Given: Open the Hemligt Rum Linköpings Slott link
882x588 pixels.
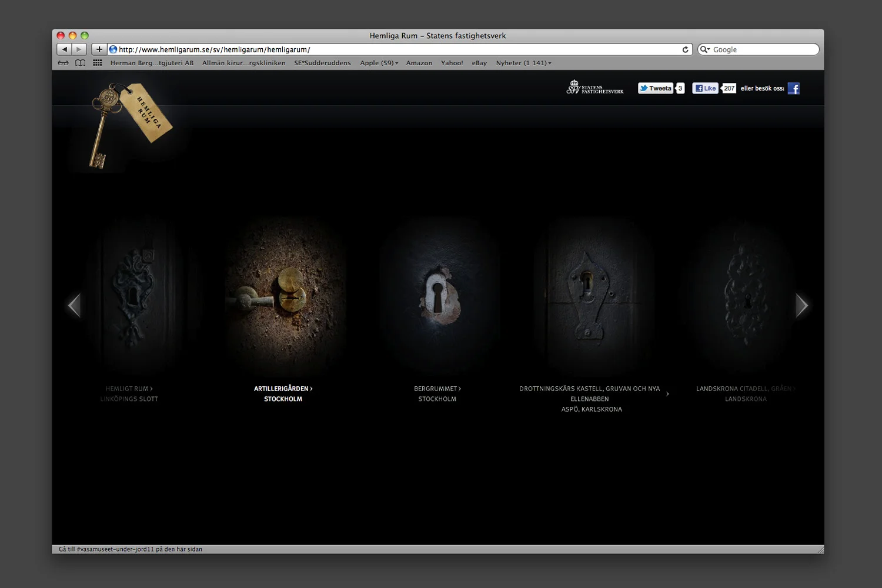Looking at the screenshot, I should click(129, 393).
